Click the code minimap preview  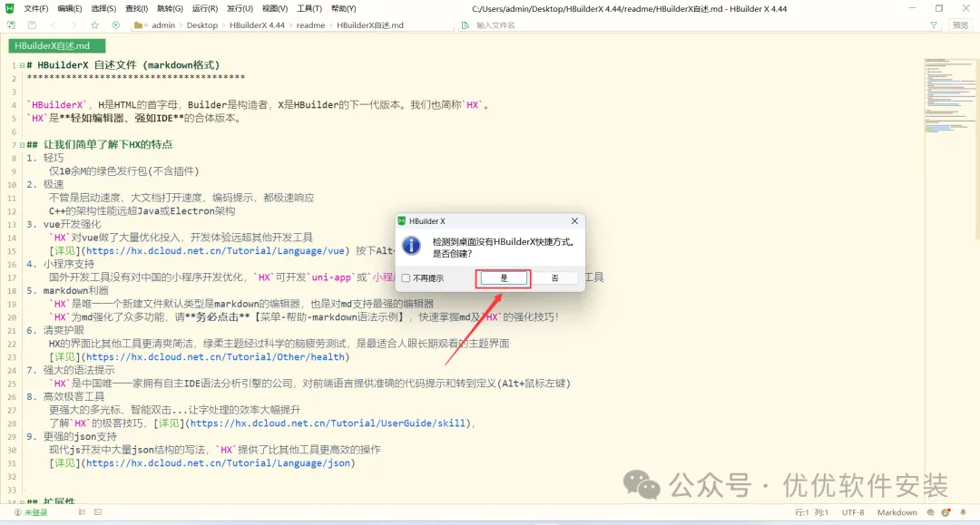pyautogui.click(x=949, y=95)
